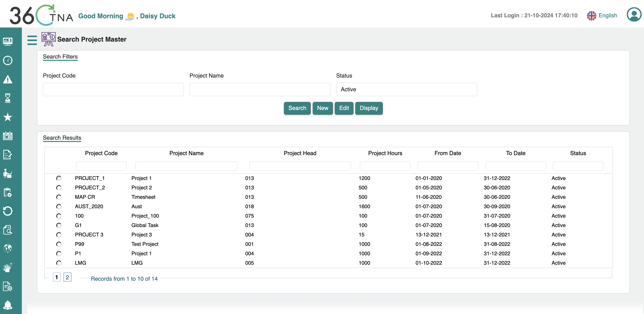
Task: Click the Search button
Action: [297, 108]
